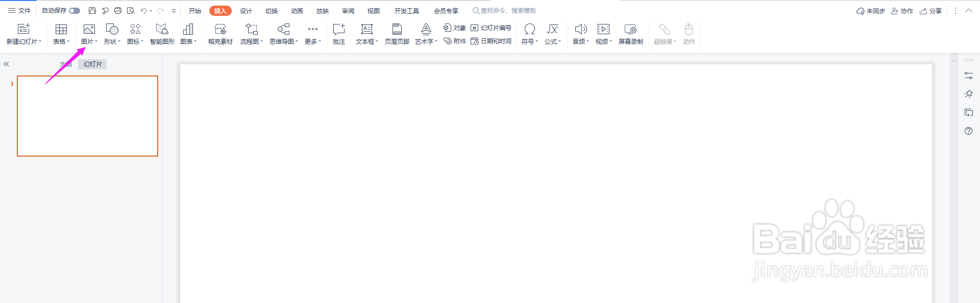The height and width of the screenshot is (303, 980).
Task: Open Docer materials (稻壳素材) icon
Action: 220,29
